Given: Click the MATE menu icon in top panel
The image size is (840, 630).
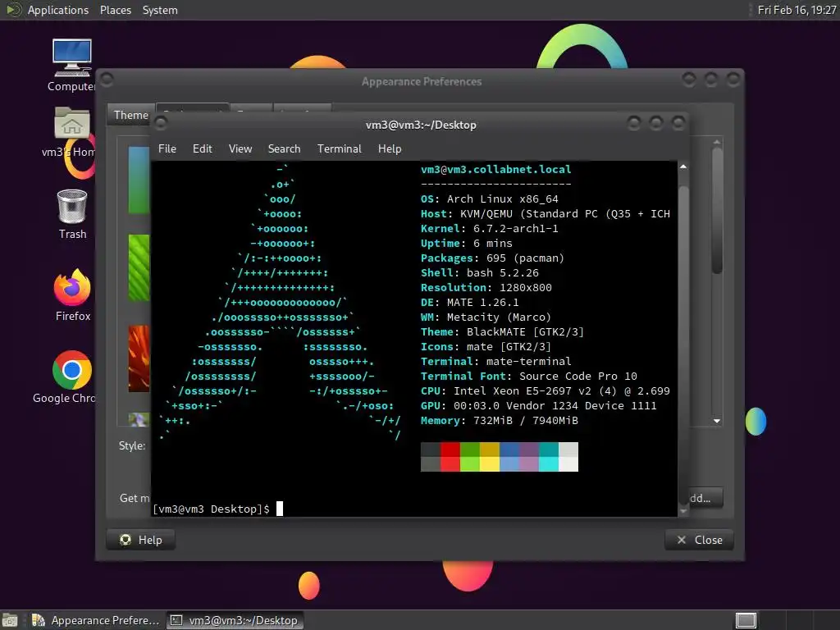Looking at the screenshot, I should (x=13, y=10).
